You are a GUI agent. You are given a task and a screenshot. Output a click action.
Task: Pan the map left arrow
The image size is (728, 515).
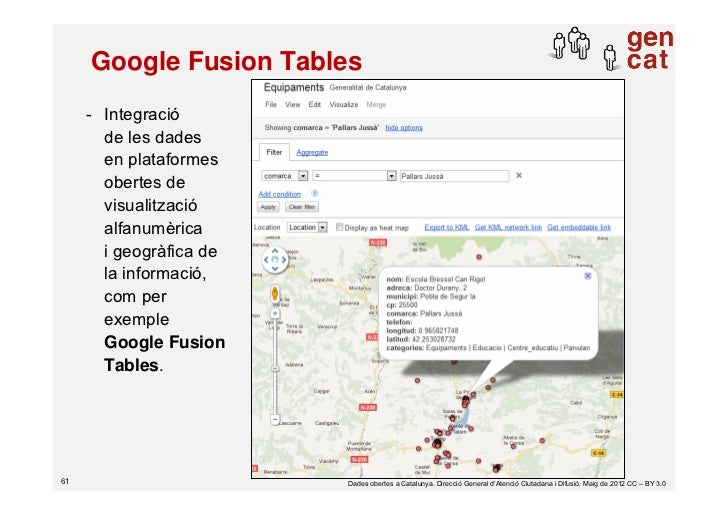tap(266, 260)
